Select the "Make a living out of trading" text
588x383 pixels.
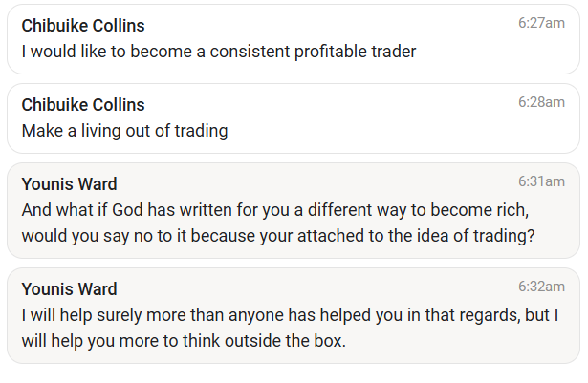click(124, 131)
